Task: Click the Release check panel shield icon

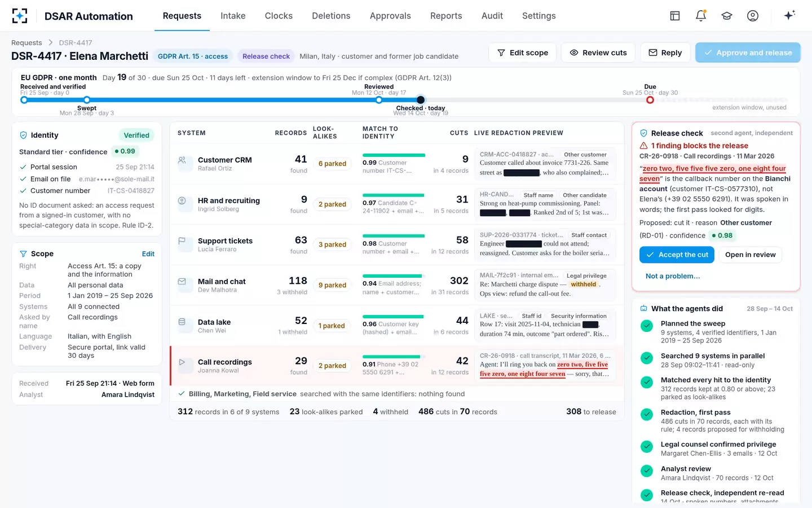Action: pos(643,133)
